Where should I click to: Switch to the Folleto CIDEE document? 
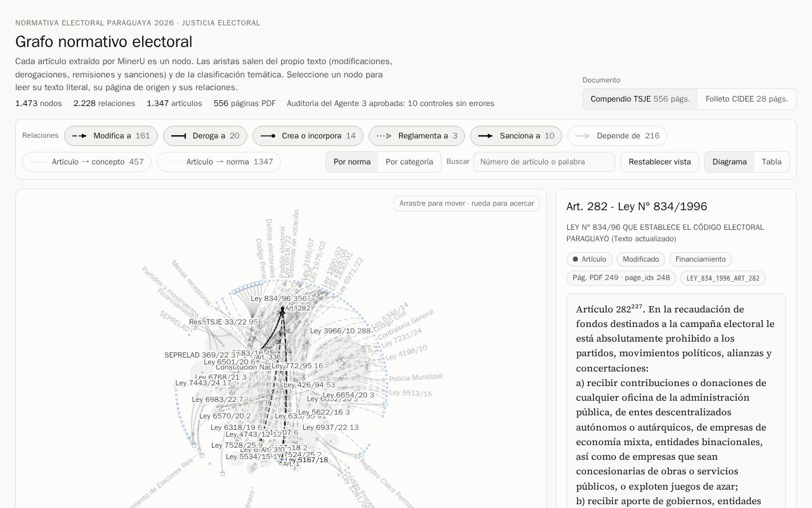tap(747, 99)
